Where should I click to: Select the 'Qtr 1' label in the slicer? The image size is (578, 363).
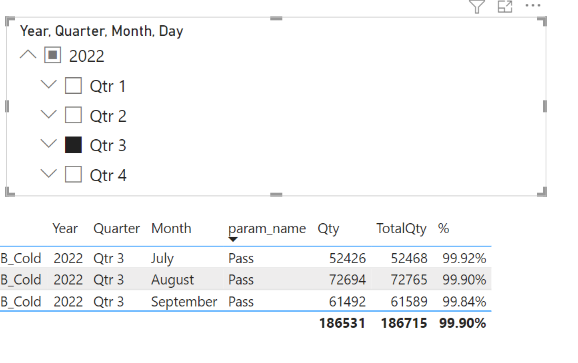point(108,86)
